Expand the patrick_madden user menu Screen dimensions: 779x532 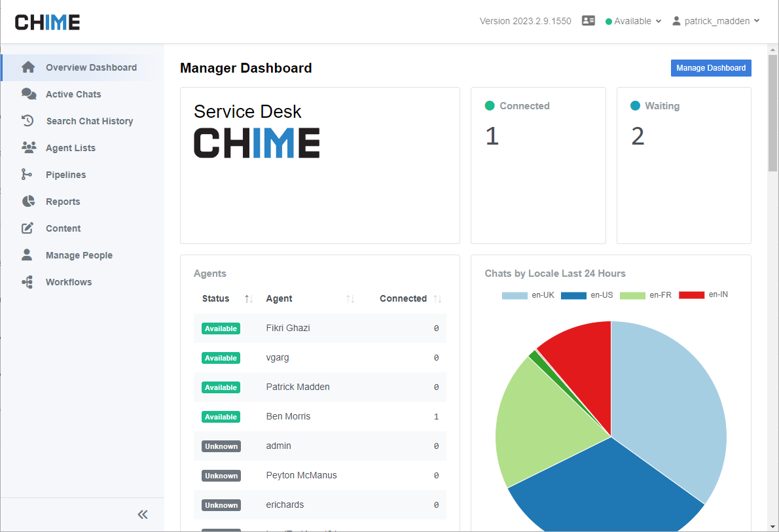(x=716, y=21)
